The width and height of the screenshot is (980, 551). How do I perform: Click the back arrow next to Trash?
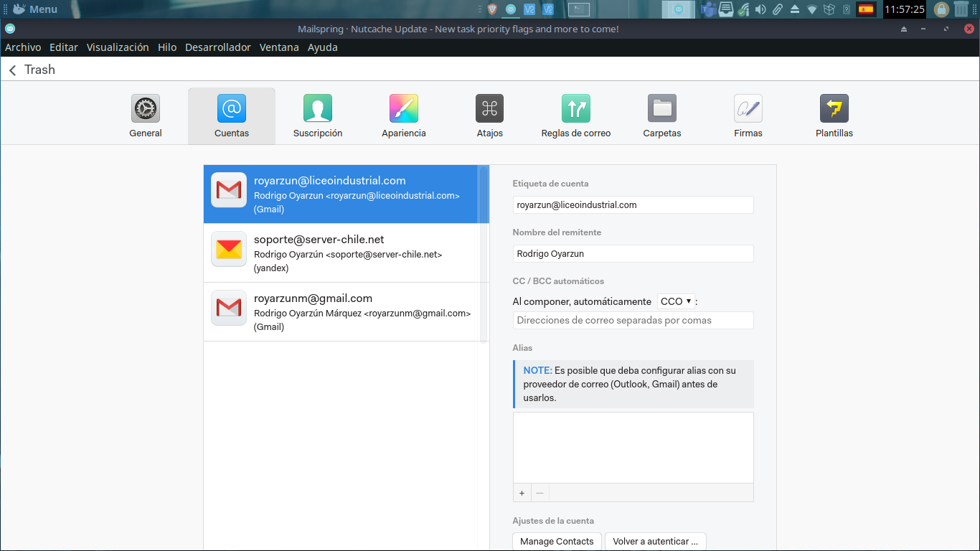pyautogui.click(x=12, y=70)
